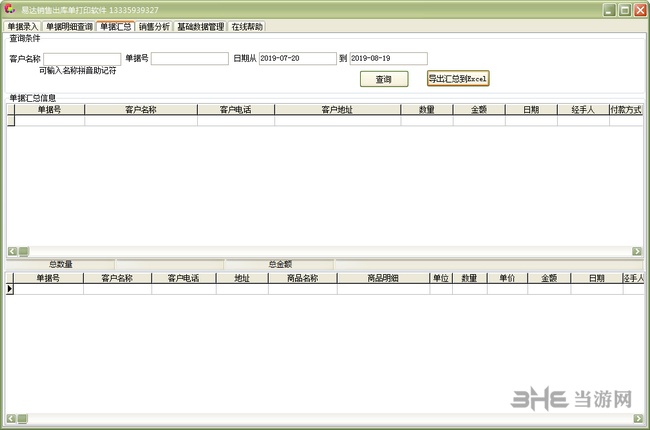Maximize the application window
Screen dimensions: 650x430
[x=625, y=10]
